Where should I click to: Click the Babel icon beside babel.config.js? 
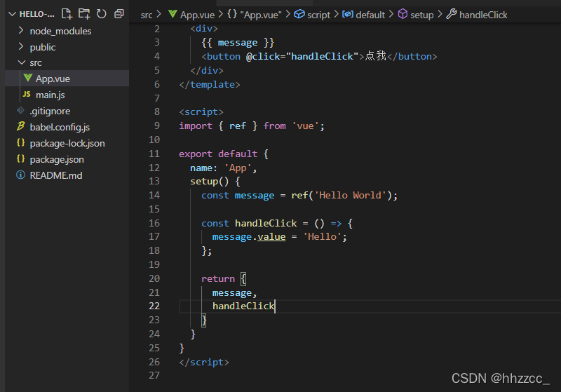(21, 126)
